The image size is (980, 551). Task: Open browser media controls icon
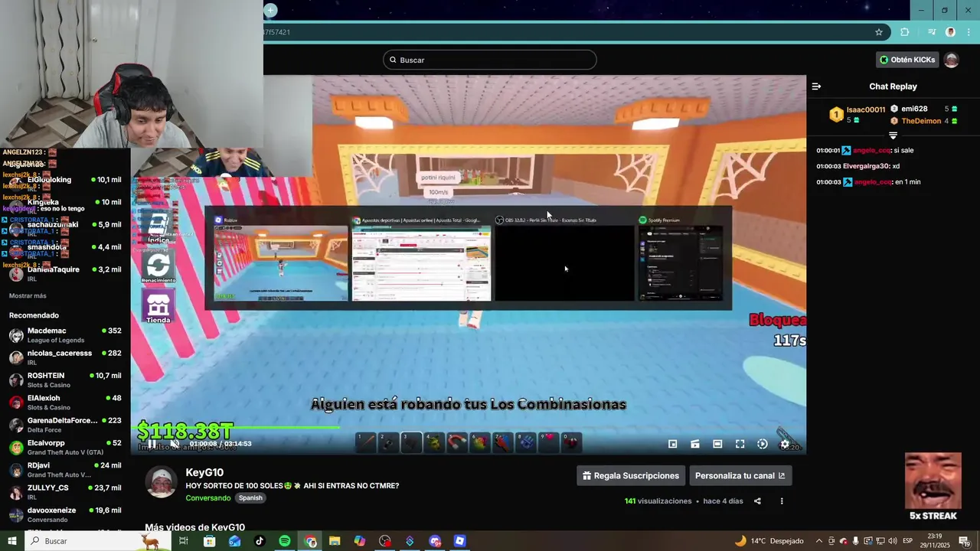point(932,32)
